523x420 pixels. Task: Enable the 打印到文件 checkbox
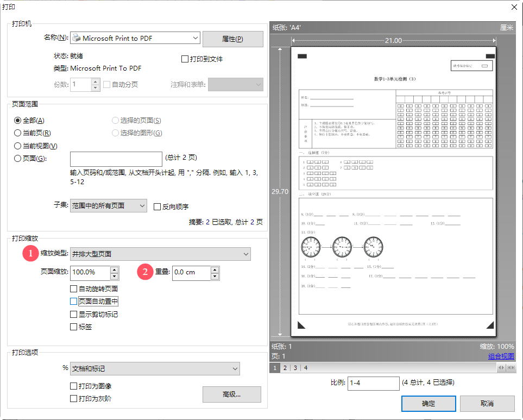point(185,59)
